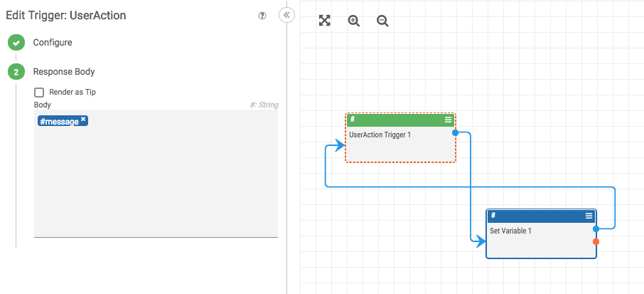Open Set Variable 1 node menu

pos(589,216)
